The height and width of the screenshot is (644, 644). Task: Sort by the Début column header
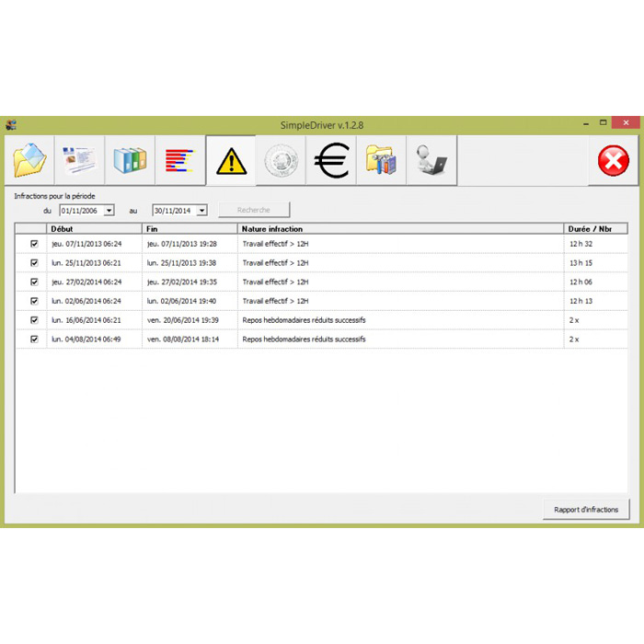click(94, 228)
